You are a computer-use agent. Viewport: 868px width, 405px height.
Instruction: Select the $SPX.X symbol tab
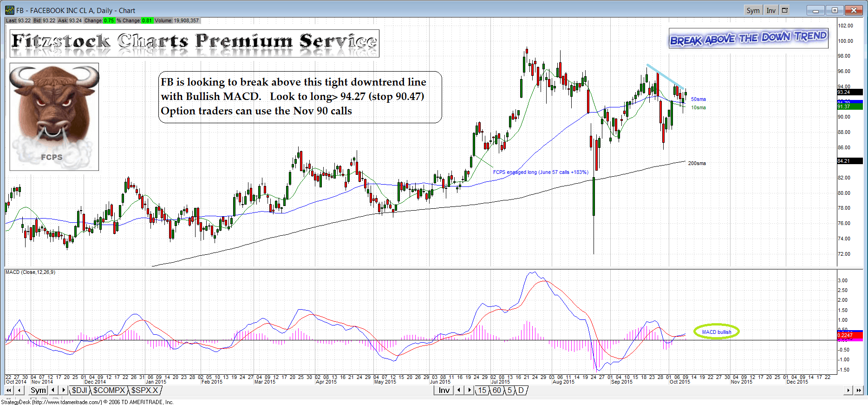tap(145, 390)
